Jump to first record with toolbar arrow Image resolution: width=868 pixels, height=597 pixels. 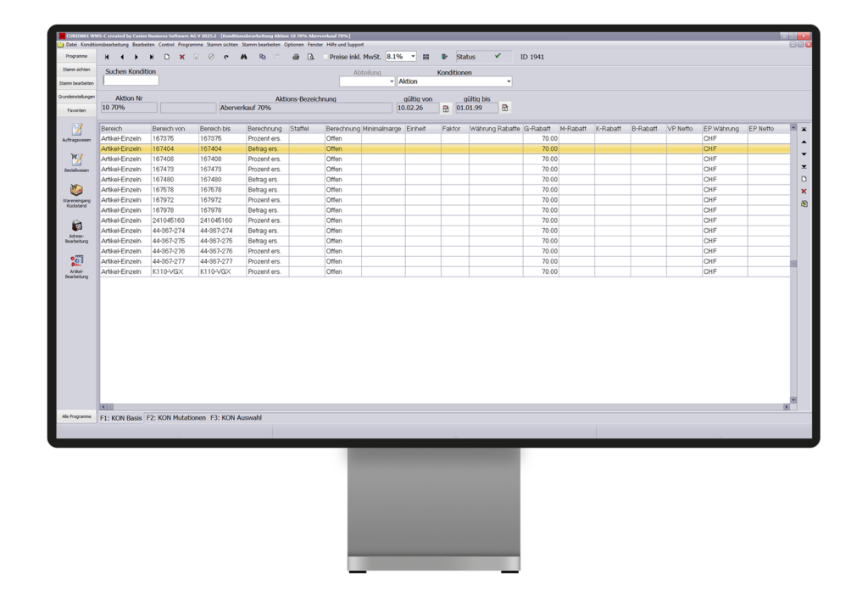[x=108, y=57]
